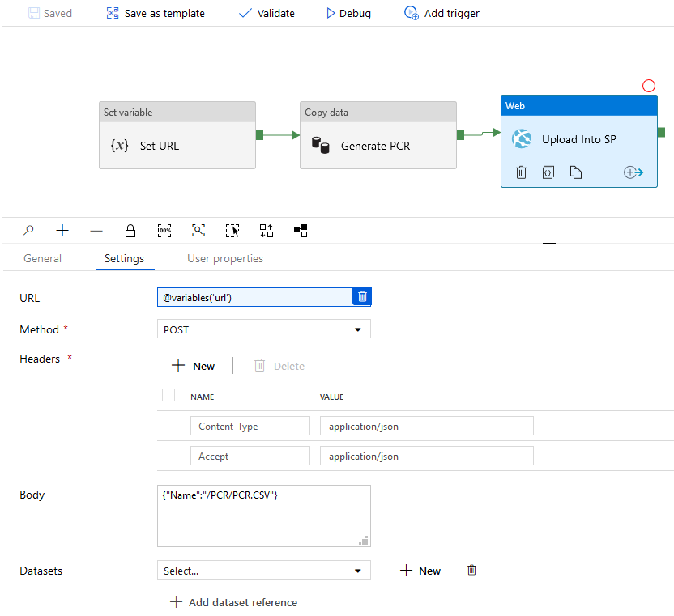Image resolution: width=674 pixels, height=616 pixels.
Task: Add a New header row
Action: click(193, 365)
